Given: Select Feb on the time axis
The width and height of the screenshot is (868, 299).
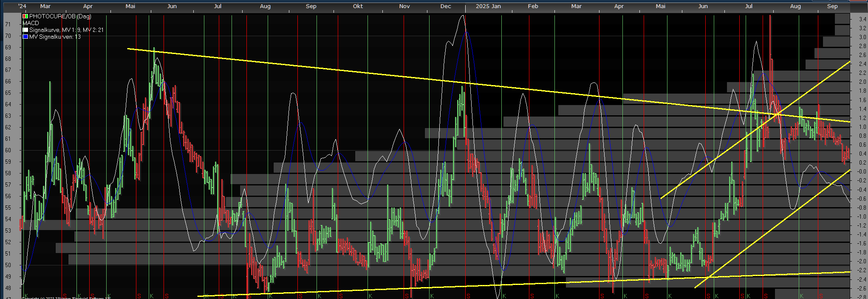Looking at the screenshot, I should (x=533, y=6).
